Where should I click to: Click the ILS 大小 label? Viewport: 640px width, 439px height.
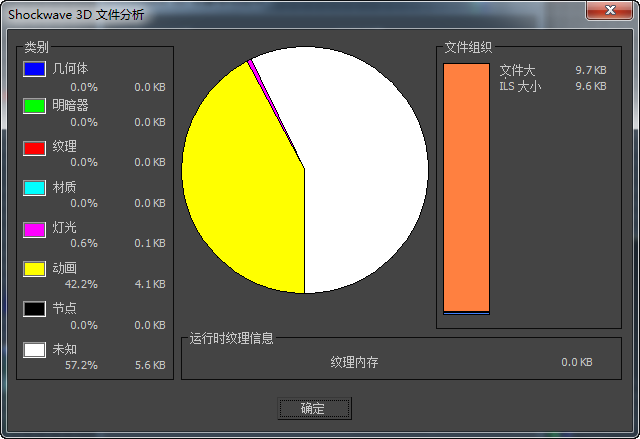pyautogui.click(x=520, y=86)
